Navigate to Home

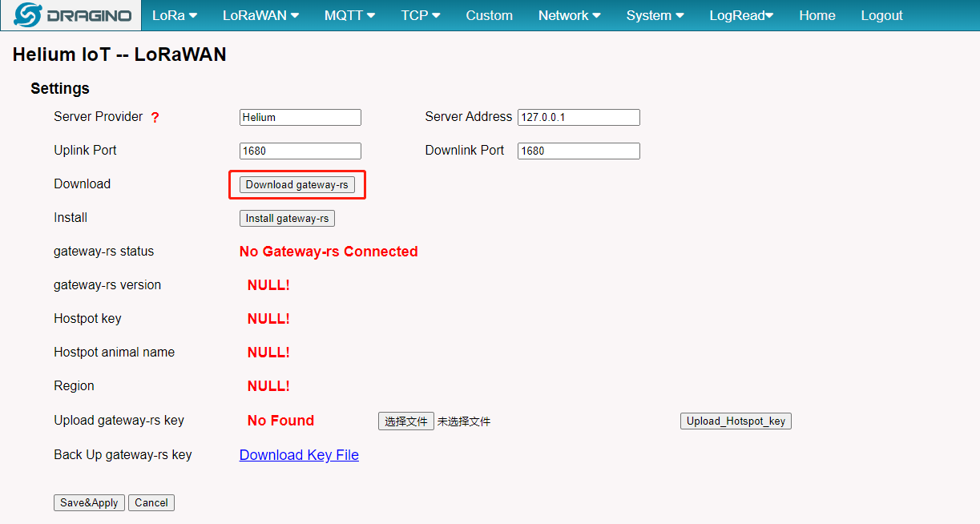817,15
